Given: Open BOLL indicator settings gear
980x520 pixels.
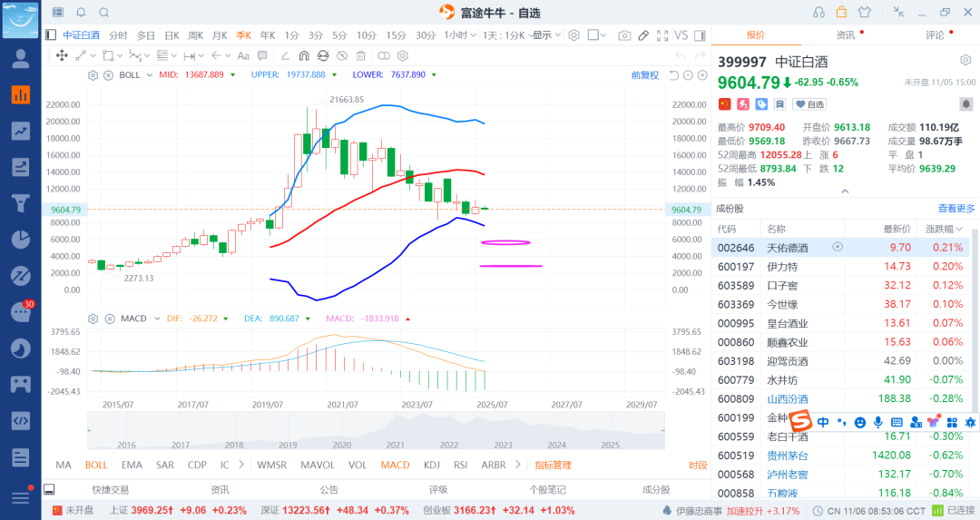Looking at the screenshot, I should (93, 75).
